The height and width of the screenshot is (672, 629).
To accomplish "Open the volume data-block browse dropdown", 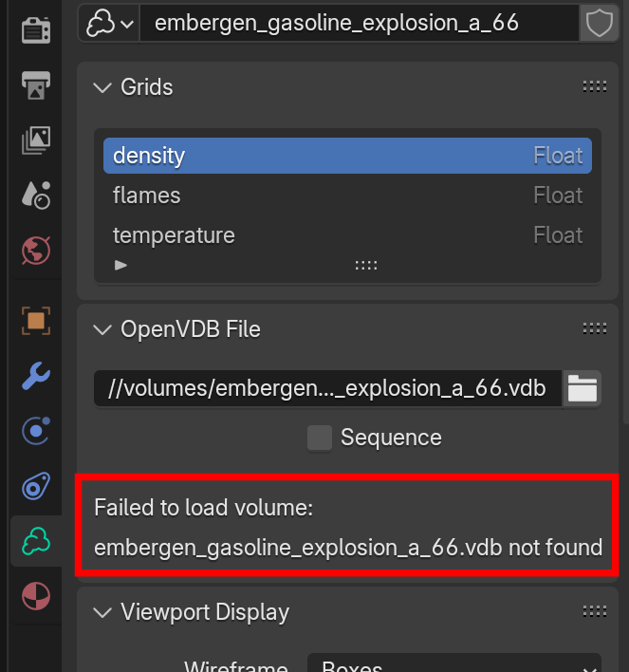I will point(109,23).
